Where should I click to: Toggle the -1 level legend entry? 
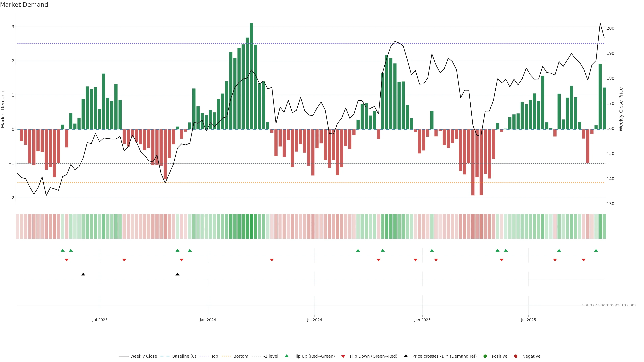coord(271,356)
